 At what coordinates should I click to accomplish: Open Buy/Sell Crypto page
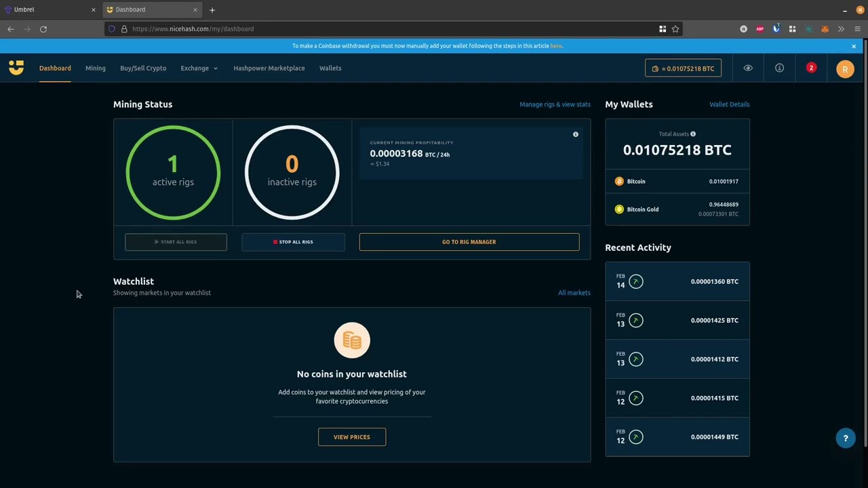(143, 68)
